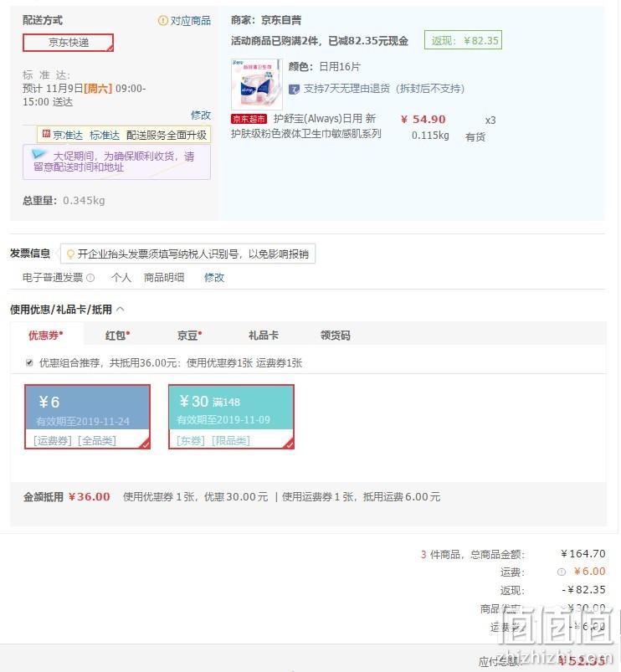
Task: Open the 对应商品 link
Action: point(190,20)
